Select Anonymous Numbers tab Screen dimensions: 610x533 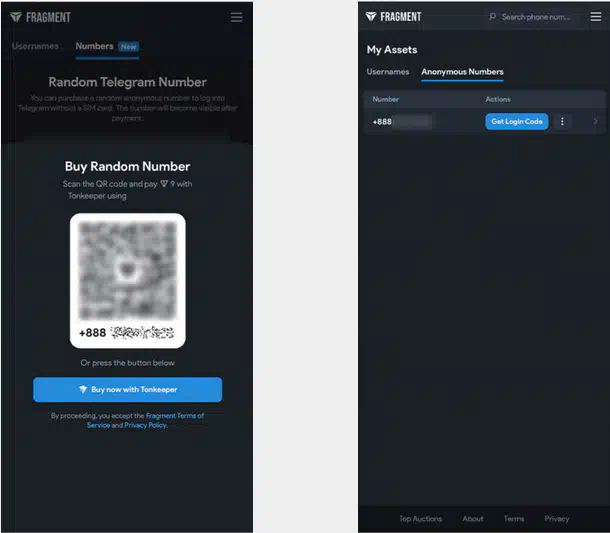point(462,72)
